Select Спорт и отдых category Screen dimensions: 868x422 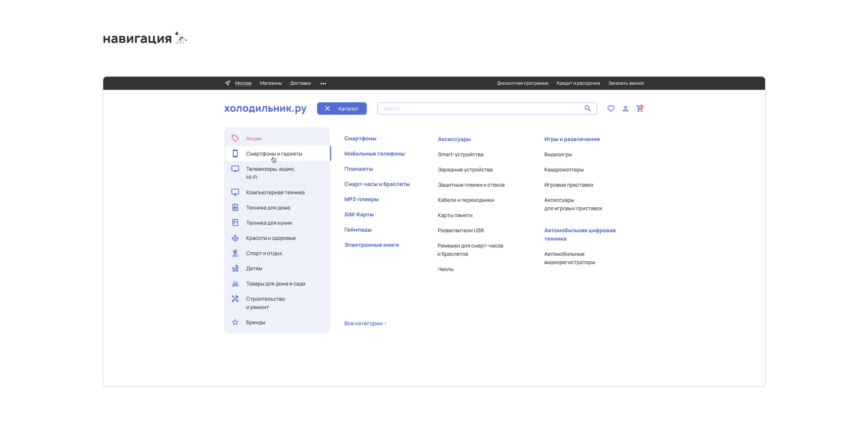coord(278,253)
